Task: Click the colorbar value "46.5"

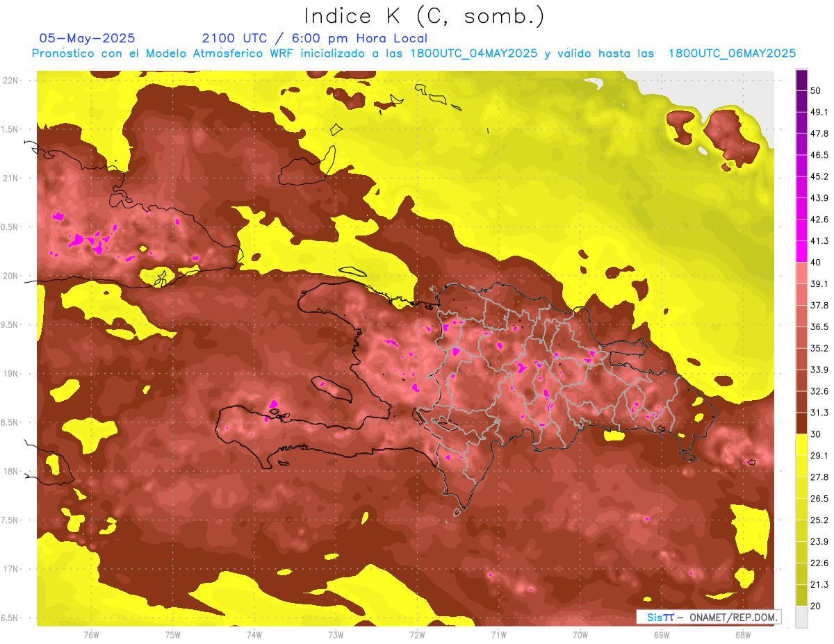Action: [x=819, y=155]
